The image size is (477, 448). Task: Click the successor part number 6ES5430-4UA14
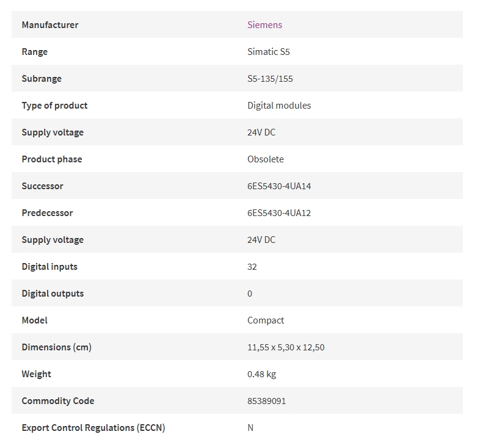click(x=279, y=186)
